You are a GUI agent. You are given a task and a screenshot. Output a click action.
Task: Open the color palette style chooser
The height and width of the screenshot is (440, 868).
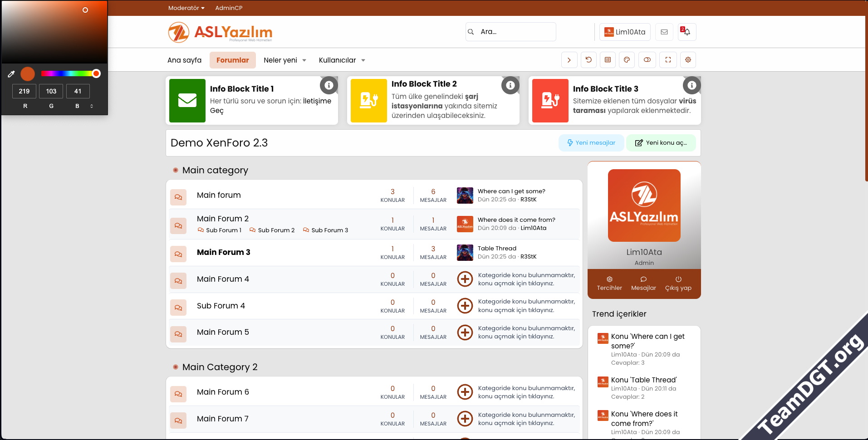(x=627, y=60)
